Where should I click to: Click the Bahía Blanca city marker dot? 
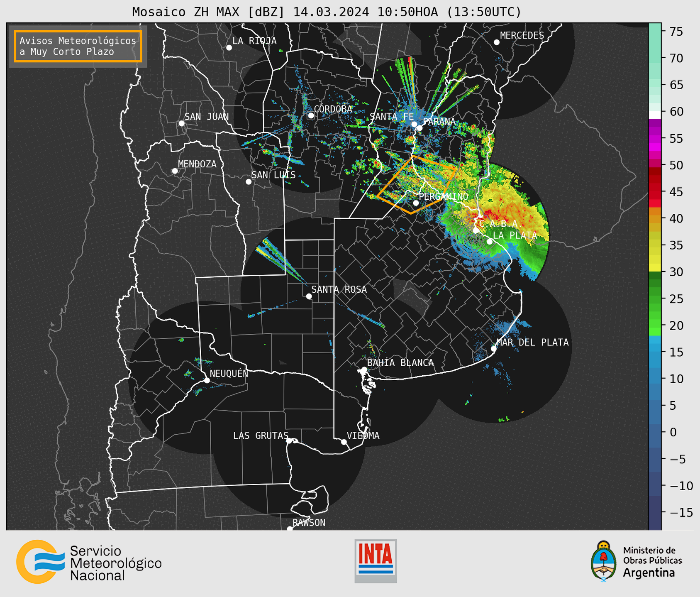pyautogui.click(x=364, y=369)
